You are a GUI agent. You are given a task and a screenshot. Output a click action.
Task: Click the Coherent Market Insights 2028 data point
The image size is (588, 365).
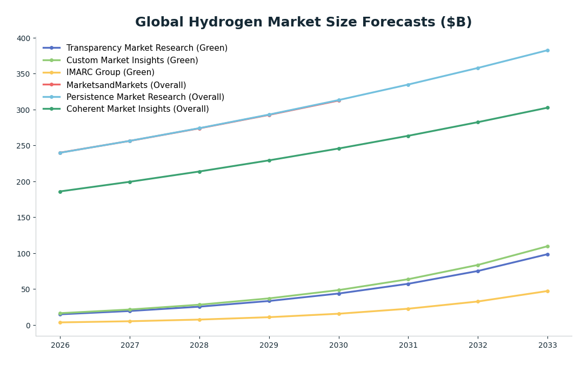coord(199,172)
